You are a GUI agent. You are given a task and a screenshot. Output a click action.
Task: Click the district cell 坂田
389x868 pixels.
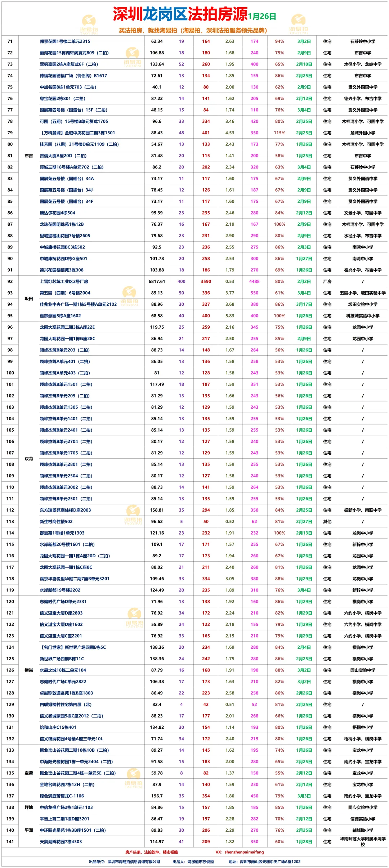(x=29, y=299)
